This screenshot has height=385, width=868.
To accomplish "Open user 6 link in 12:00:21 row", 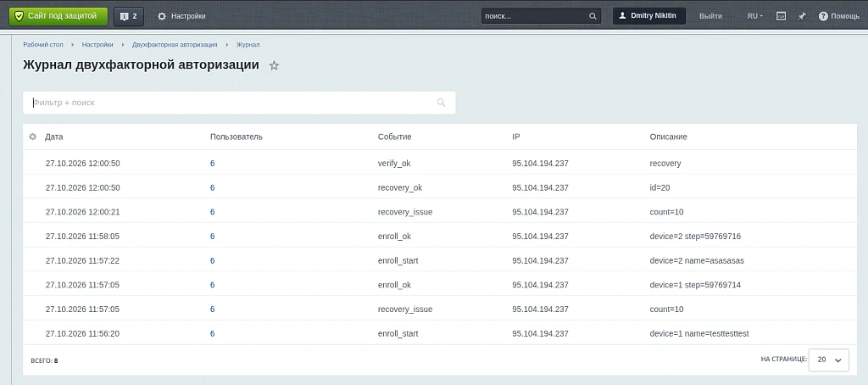I will coord(213,212).
